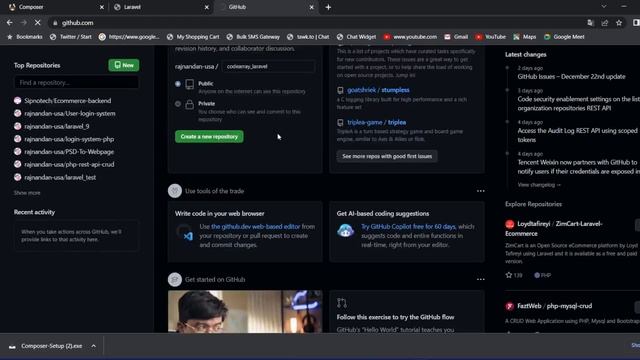Click the browser back arrow
Screen dimensions: 640x360
pyautogui.click(x=9, y=23)
